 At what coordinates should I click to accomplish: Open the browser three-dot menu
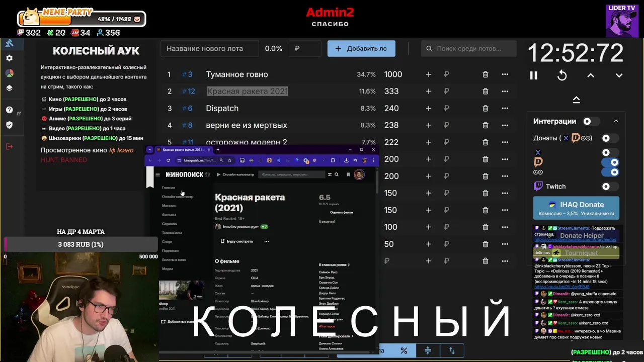(x=373, y=160)
